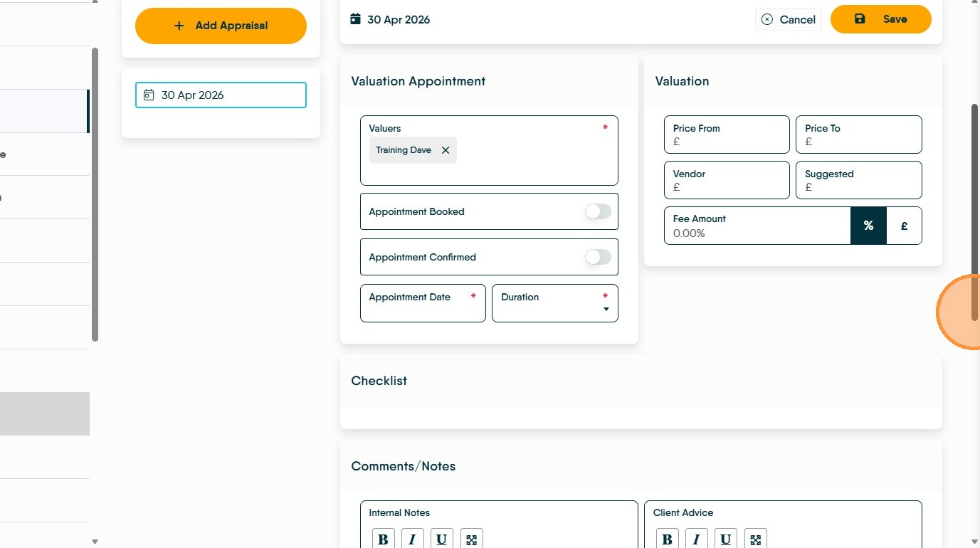Enable Appointment Confirmed switch
Image resolution: width=980 pixels, height=548 pixels.
coord(598,257)
